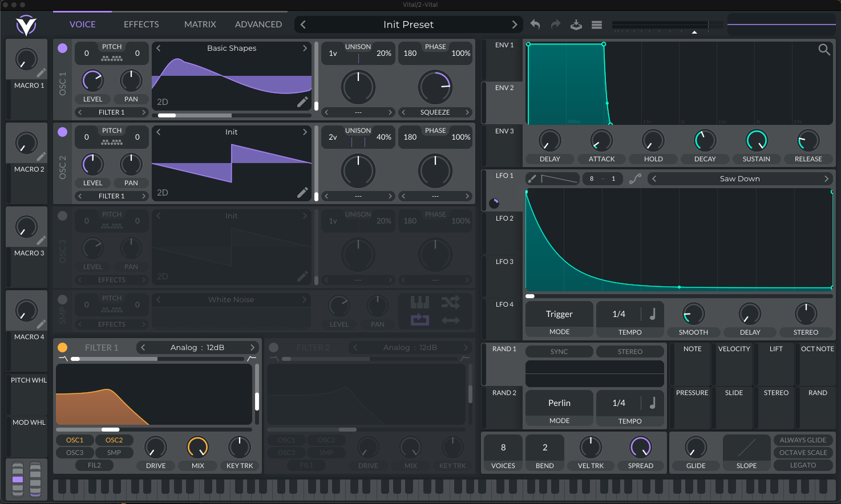The width and height of the screenshot is (841, 504).
Task: Switch to the Matrix tab
Action: [200, 25]
